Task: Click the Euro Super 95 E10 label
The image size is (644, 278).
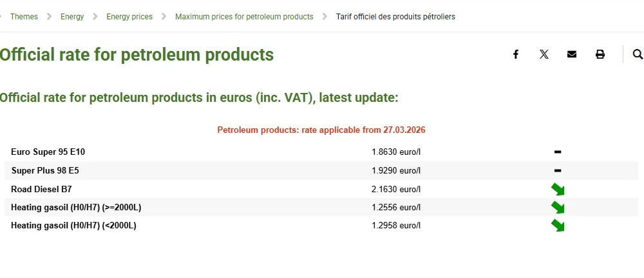Action: 48,152
